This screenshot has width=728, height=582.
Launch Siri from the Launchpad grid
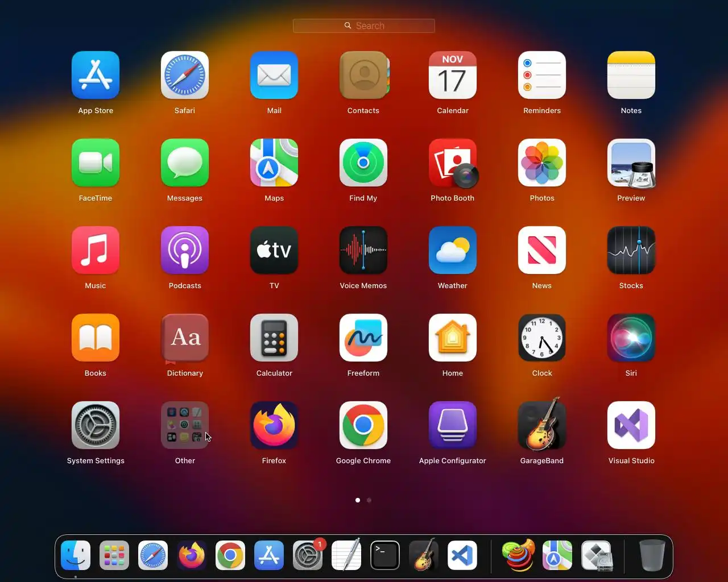click(631, 338)
